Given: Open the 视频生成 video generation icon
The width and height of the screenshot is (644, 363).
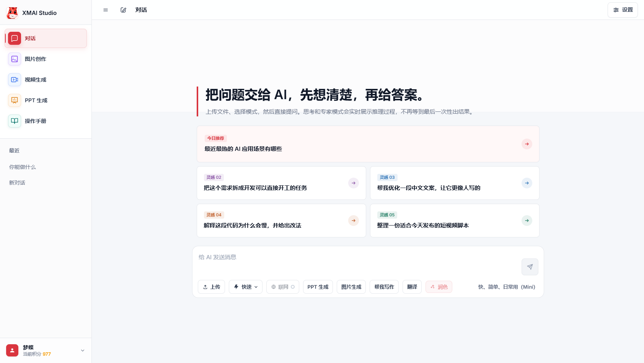Looking at the screenshot, I should click(x=15, y=80).
